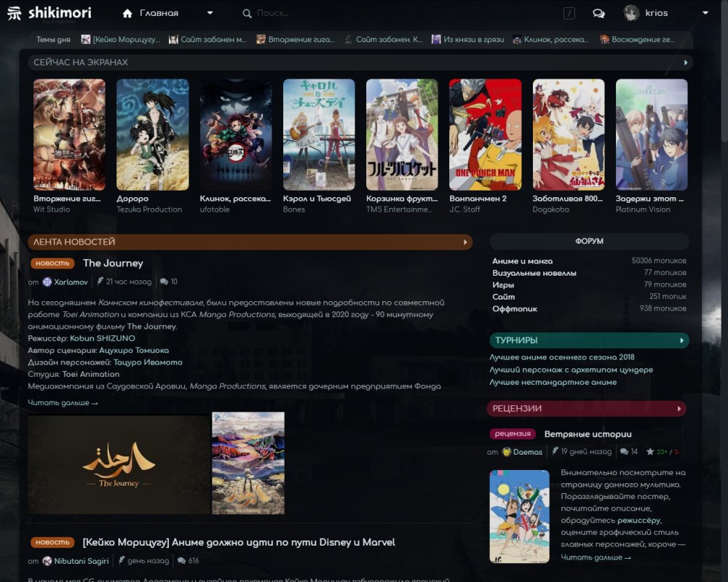Screen dimensions: 728x582
Task: Click Nibutani Sagiri's avatar icon
Action: click(x=47, y=561)
